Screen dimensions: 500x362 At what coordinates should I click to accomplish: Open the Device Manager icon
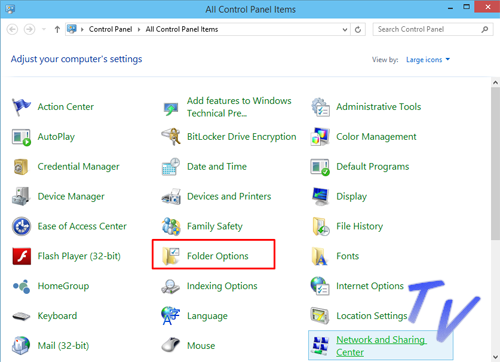[21, 196]
